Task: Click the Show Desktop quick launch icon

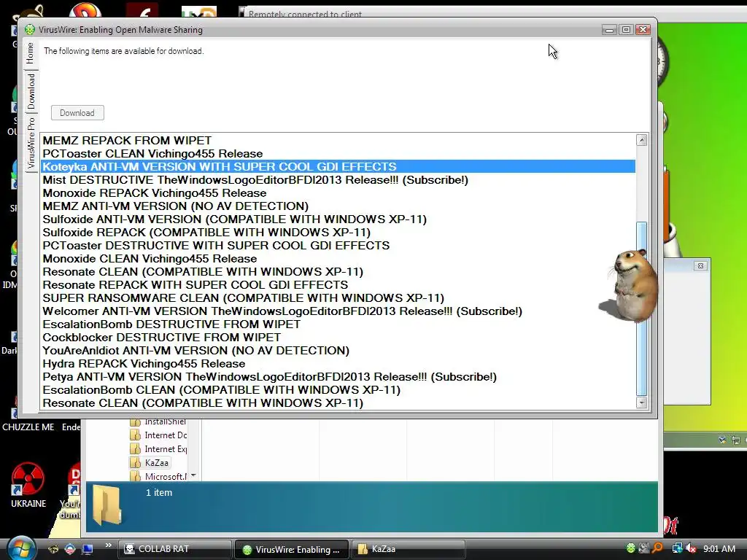Action: (88, 549)
